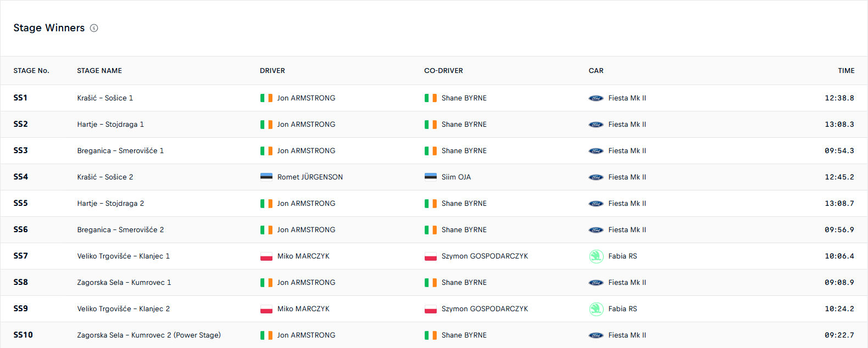Click the TIME column header
868x348 pixels.
(846, 71)
